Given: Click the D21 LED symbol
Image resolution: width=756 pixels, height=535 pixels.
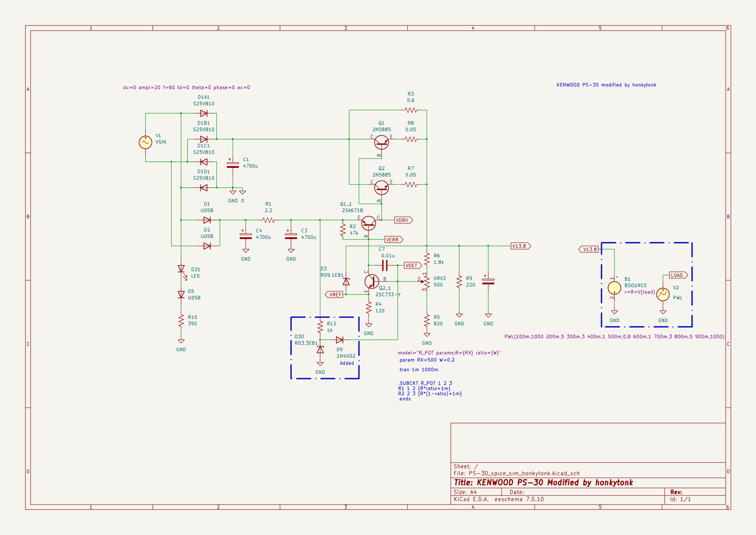Looking at the screenshot, I should (x=181, y=269).
